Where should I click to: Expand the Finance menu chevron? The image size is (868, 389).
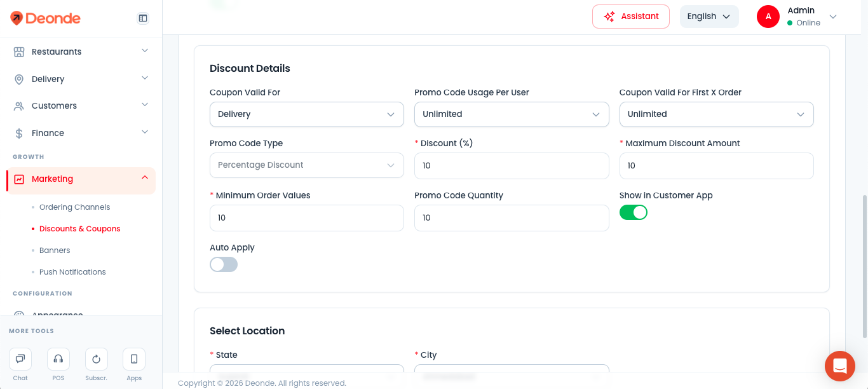tap(145, 132)
